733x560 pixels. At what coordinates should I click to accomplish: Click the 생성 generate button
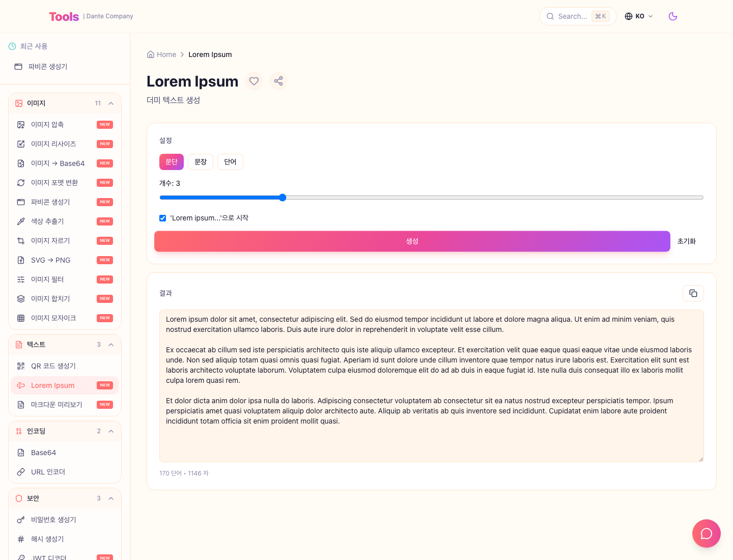412,241
